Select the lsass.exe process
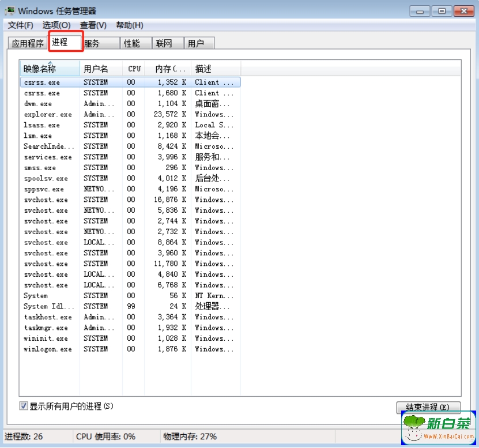 [x=130, y=125]
